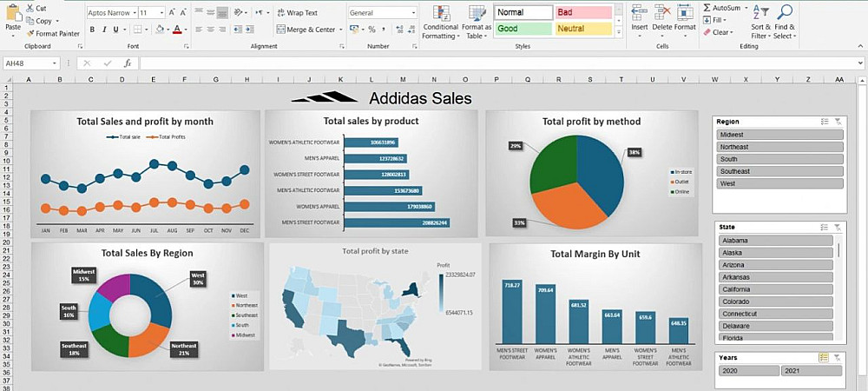The width and height of the screenshot is (868, 391).
Task: Click the Insert Function fx button
Action: (x=128, y=63)
